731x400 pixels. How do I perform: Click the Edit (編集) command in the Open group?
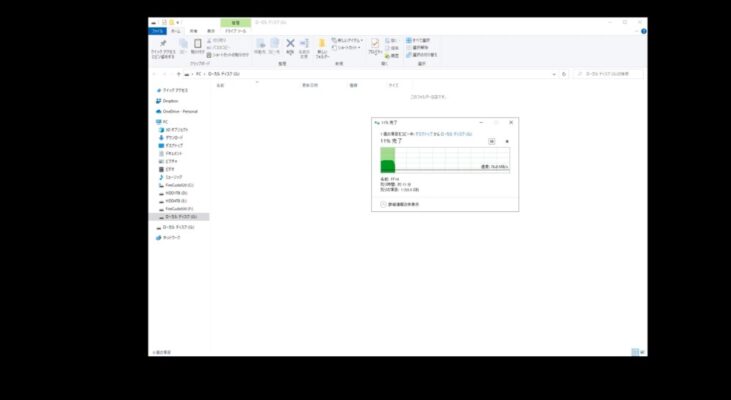(392, 48)
